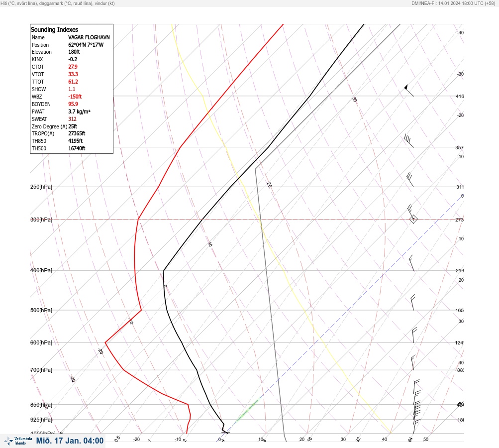Screen dimensions: 499x448
Task: Click the 500[hPa] pressure label
Action: pyautogui.click(x=41, y=310)
